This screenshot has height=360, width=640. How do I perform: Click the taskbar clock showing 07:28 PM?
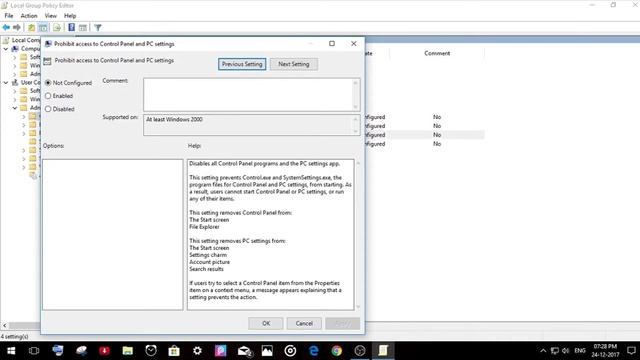(x=605, y=351)
